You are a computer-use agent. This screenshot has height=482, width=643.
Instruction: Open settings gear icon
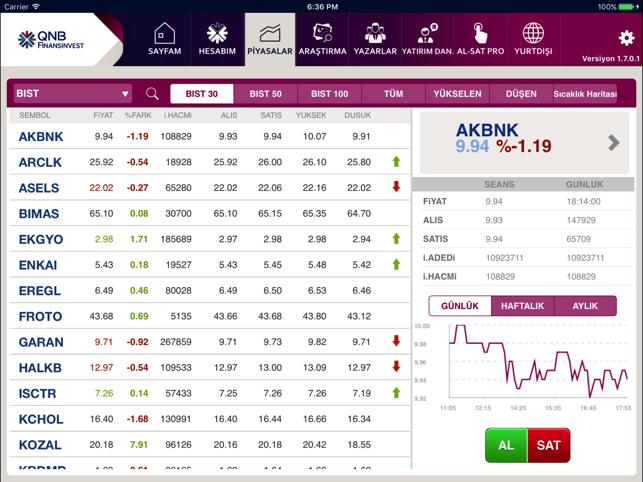(626, 38)
